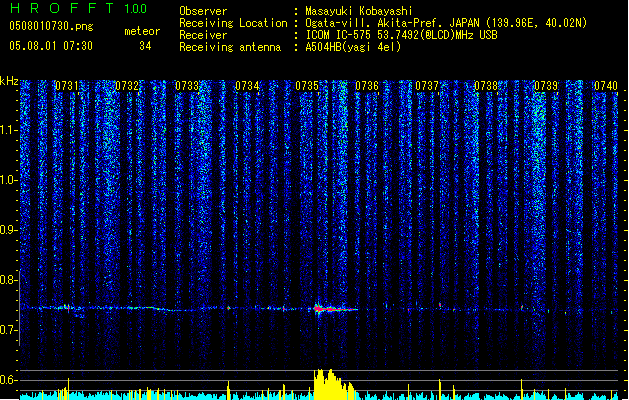Click the large yellow power peak at 0735
629x400 pixels.
[x=334, y=384]
